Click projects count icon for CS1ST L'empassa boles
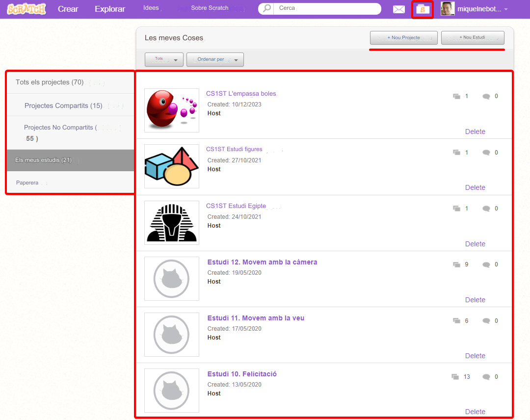This screenshot has height=420, width=530. pos(456,97)
